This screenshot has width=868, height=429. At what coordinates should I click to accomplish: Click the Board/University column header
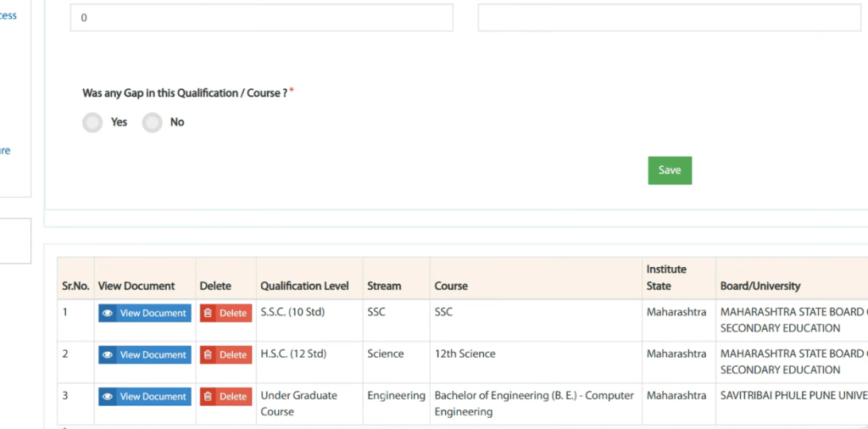[759, 287]
